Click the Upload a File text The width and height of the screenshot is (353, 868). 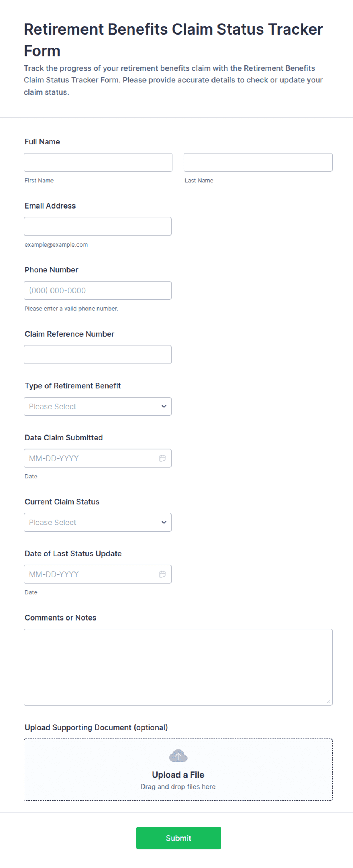click(x=178, y=775)
